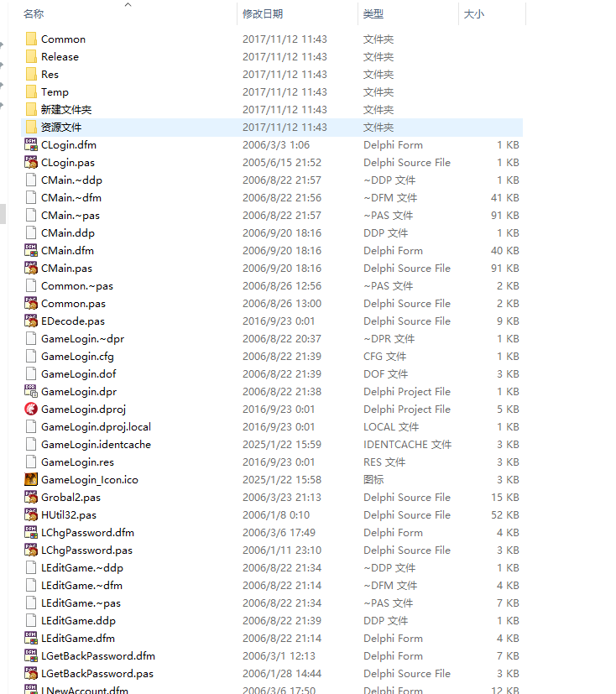Select the HUtil32.pas file name
616x694 pixels.
[x=68, y=514]
